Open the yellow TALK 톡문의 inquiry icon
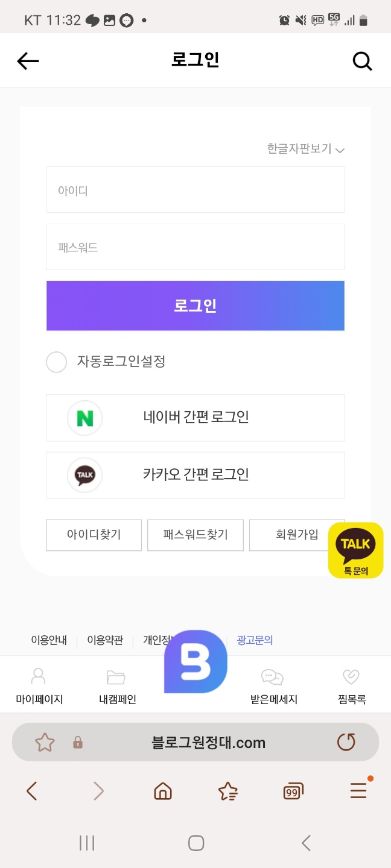 355,550
